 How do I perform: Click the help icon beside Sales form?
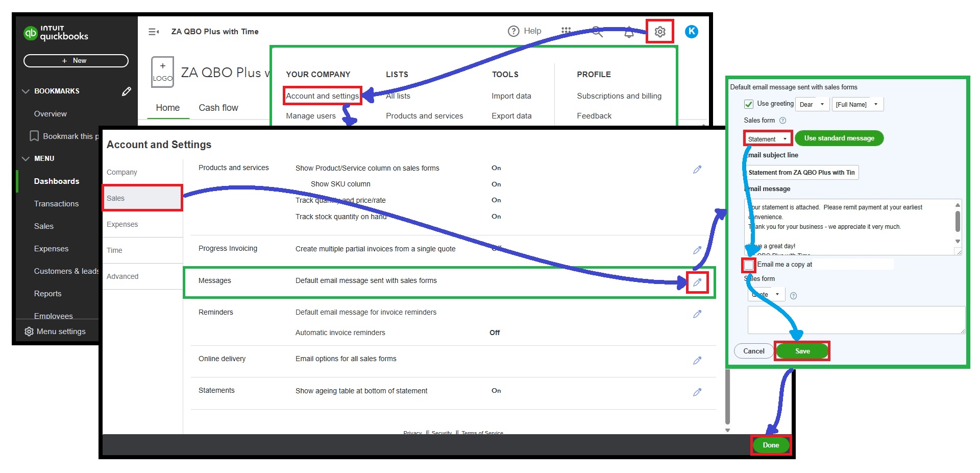point(782,121)
